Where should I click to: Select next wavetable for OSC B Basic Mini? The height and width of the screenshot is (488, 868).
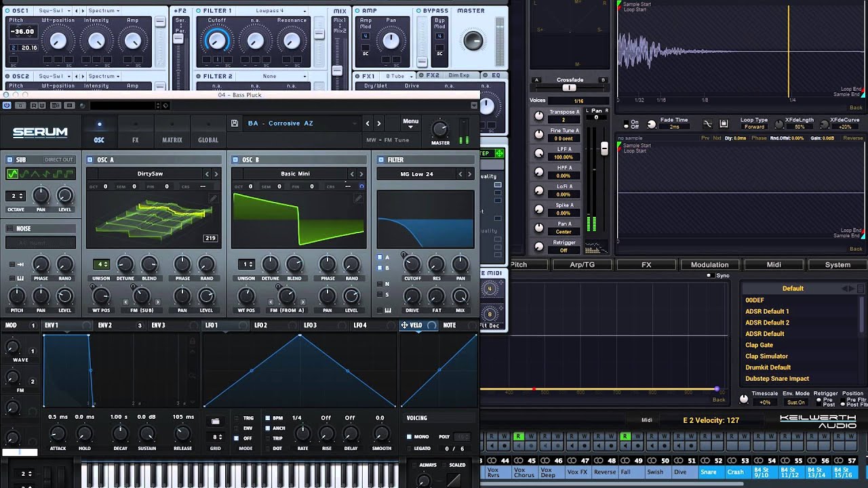click(x=361, y=174)
